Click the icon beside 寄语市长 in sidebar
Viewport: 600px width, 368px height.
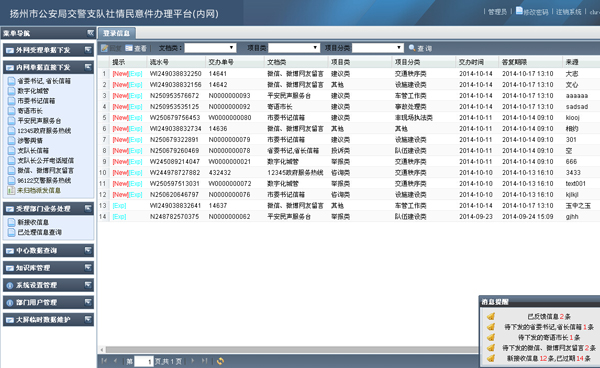click(11, 111)
